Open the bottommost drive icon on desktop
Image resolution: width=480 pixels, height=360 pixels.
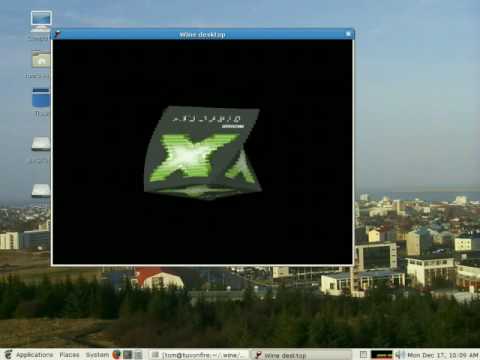click(x=41, y=190)
